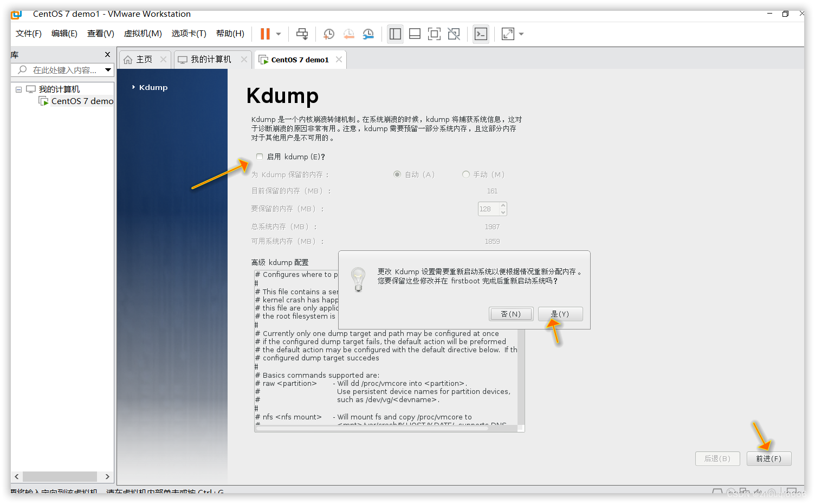Click the stretch guest display icon

tap(508, 34)
